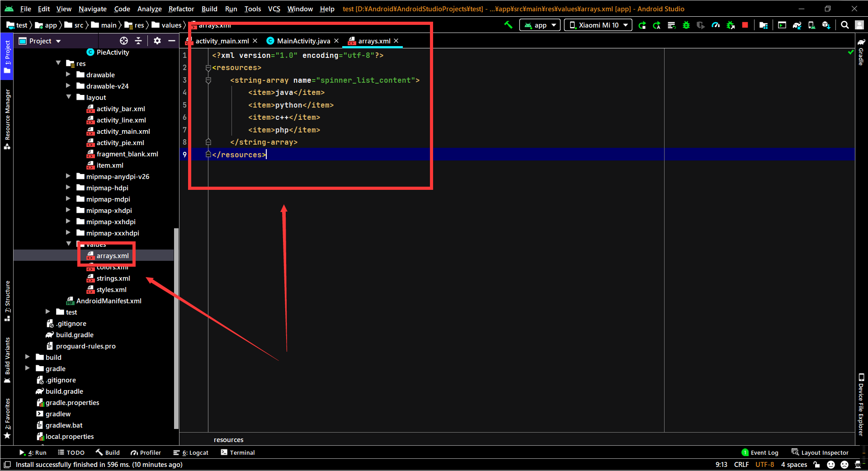Open the Refactor menu

(x=181, y=9)
